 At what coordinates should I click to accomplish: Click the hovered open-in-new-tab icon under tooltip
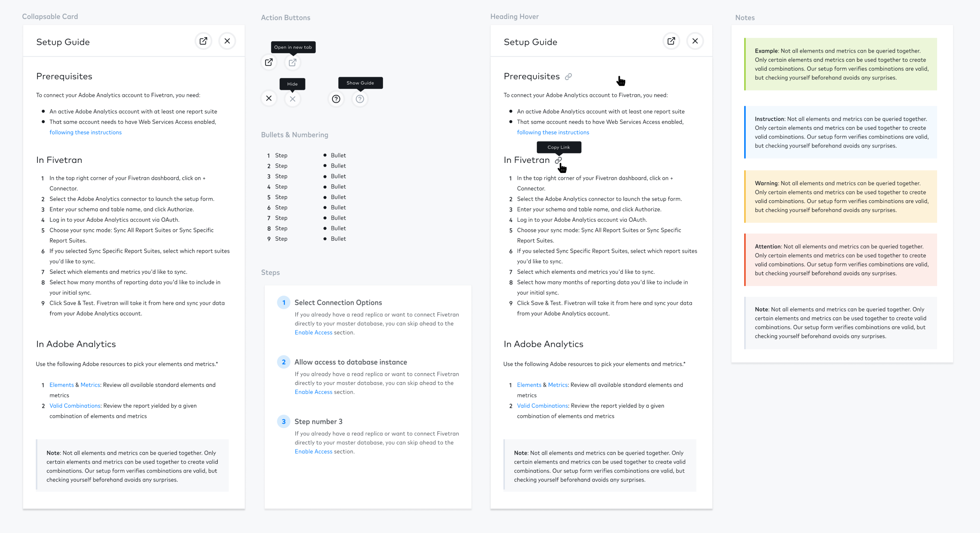pos(293,62)
